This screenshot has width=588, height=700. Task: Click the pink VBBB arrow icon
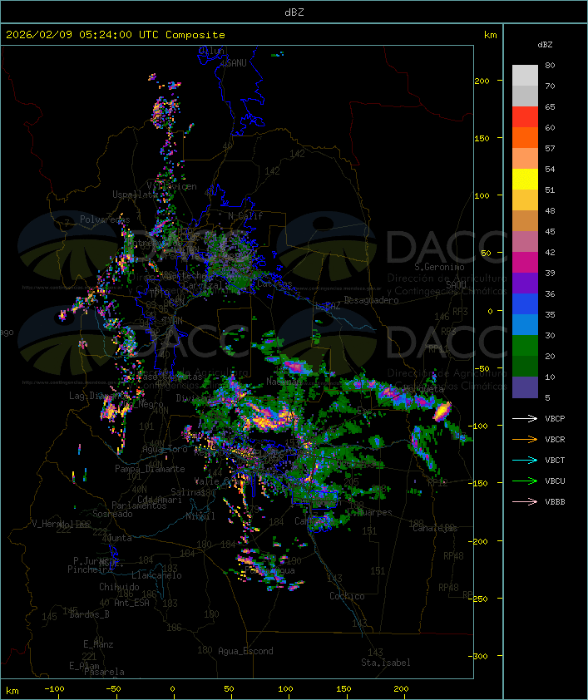click(525, 502)
